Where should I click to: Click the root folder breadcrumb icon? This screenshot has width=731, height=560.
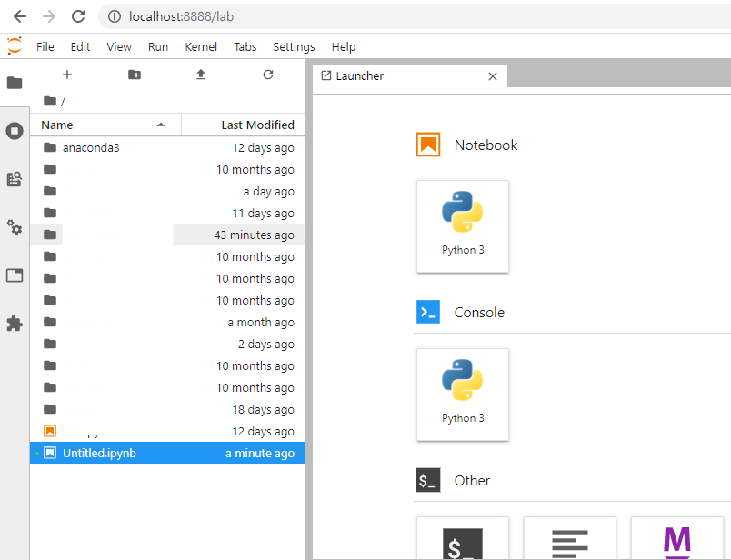pyautogui.click(x=50, y=101)
